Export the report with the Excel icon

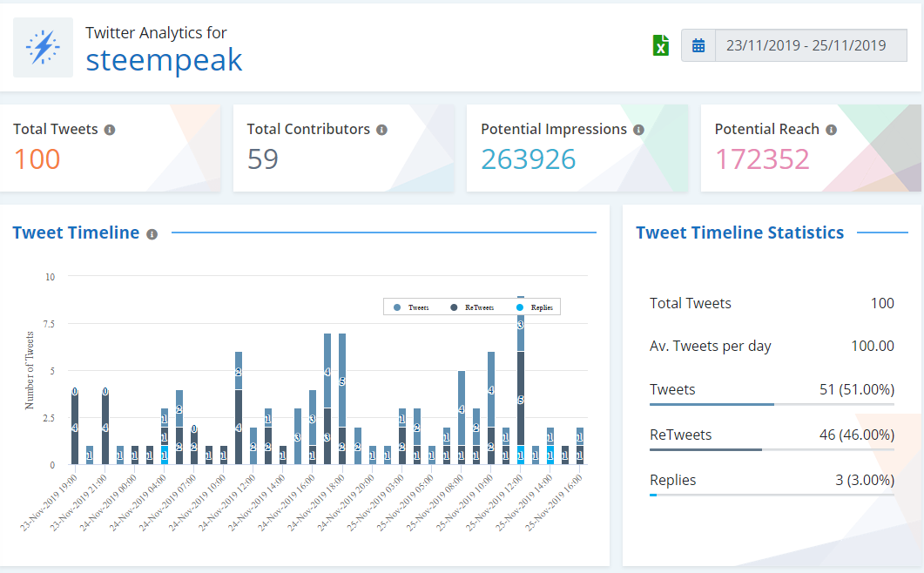click(x=661, y=45)
